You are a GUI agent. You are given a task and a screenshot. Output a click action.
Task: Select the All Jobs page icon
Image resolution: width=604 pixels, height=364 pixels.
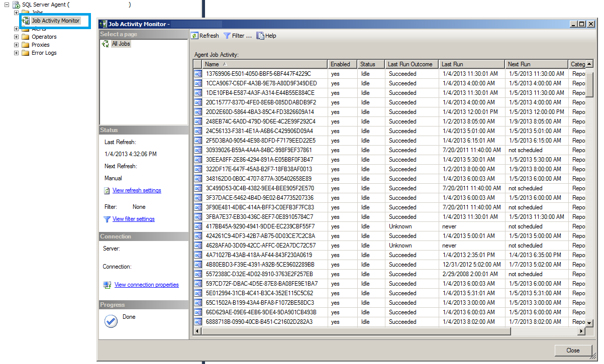click(x=106, y=44)
